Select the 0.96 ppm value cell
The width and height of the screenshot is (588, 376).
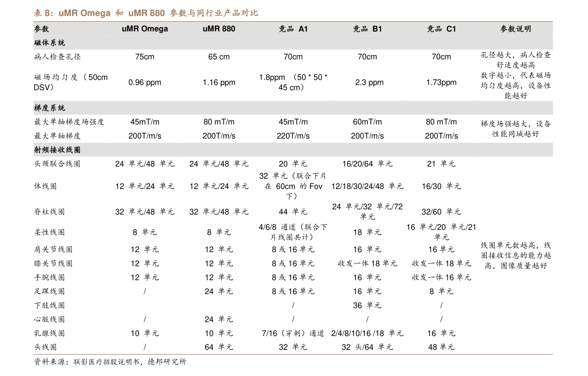point(145,82)
